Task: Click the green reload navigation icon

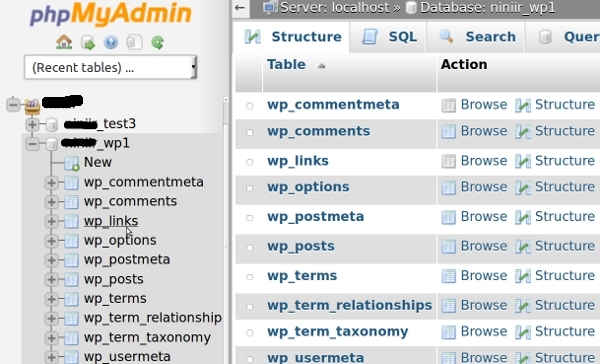Action: [158, 42]
